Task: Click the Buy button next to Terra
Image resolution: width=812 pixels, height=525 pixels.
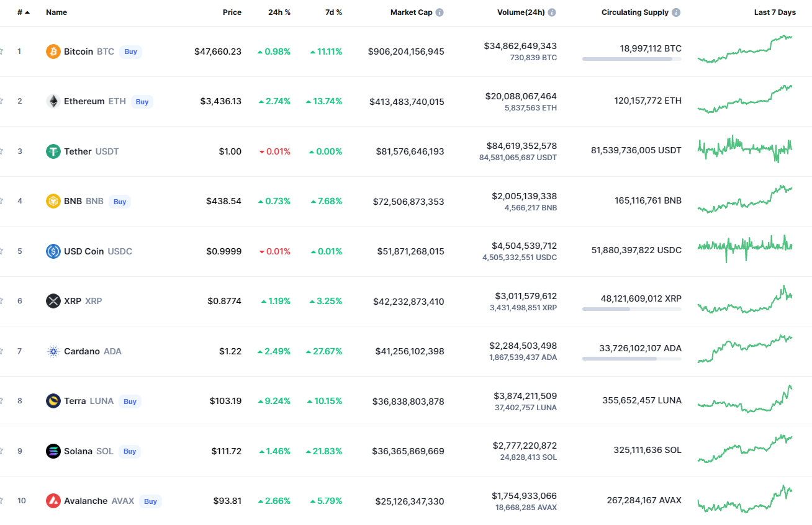Action: (x=130, y=402)
